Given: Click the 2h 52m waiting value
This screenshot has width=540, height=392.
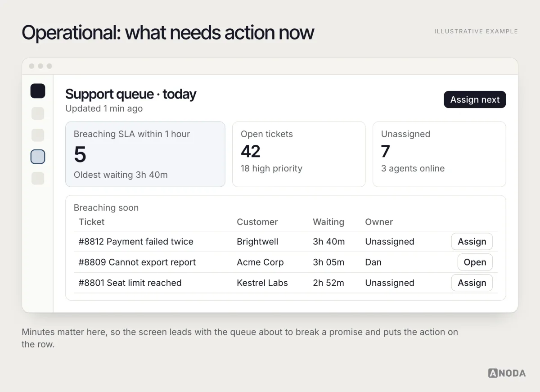Looking at the screenshot, I should (x=328, y=283).
